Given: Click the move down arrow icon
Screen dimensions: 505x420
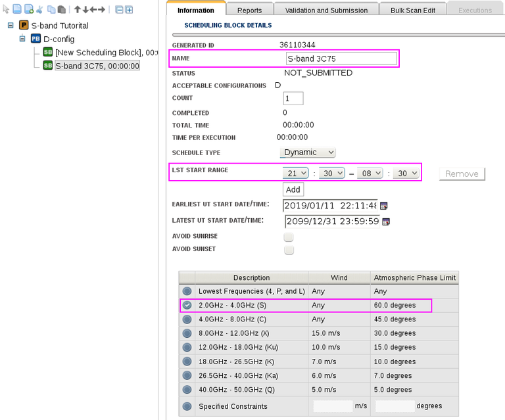Looking at the screenshot, I should coord(85,10).
